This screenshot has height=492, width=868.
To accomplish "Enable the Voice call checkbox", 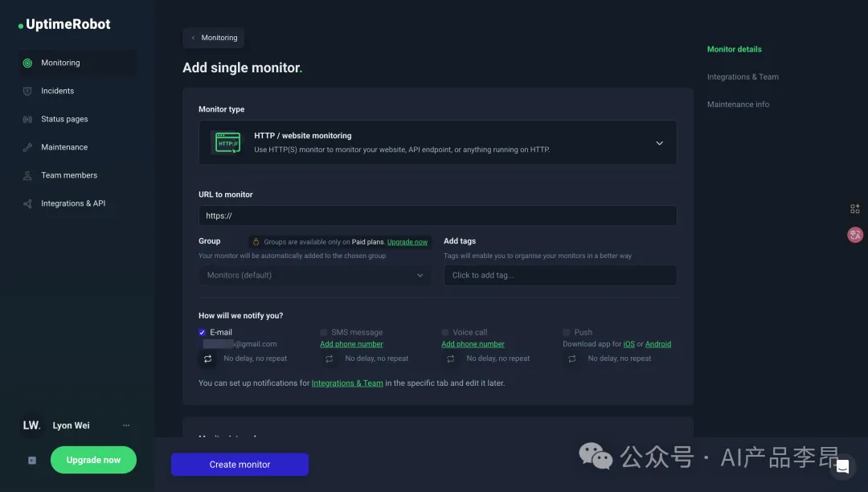I will point(445,332).
